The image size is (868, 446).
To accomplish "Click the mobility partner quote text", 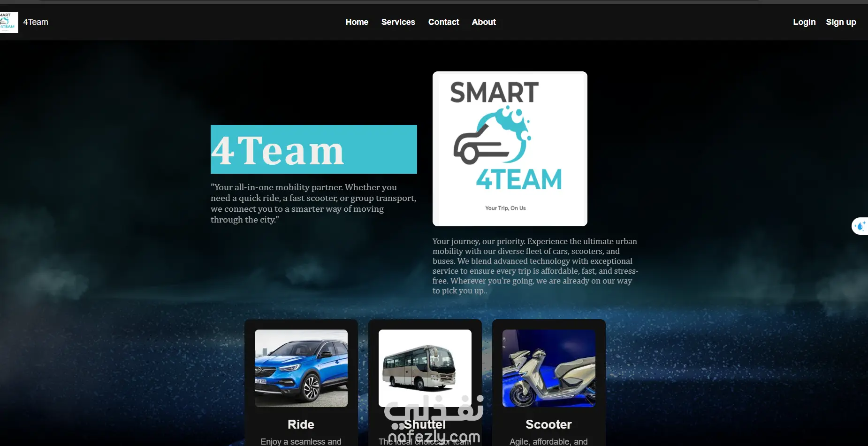I will 313,203.
